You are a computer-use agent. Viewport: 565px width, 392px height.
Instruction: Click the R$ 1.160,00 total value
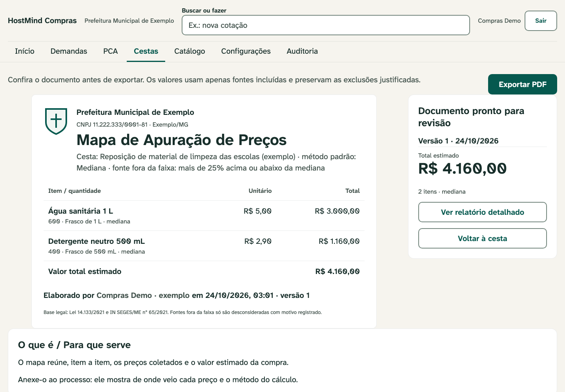pos(339,241)
